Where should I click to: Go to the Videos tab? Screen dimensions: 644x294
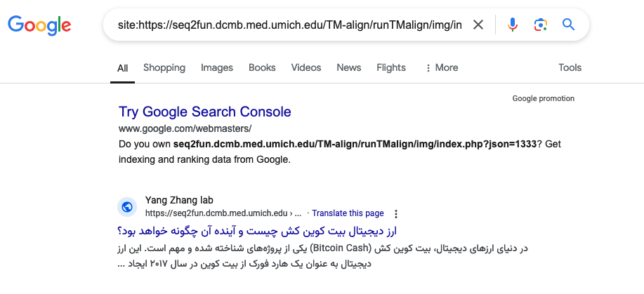(306, 68)
